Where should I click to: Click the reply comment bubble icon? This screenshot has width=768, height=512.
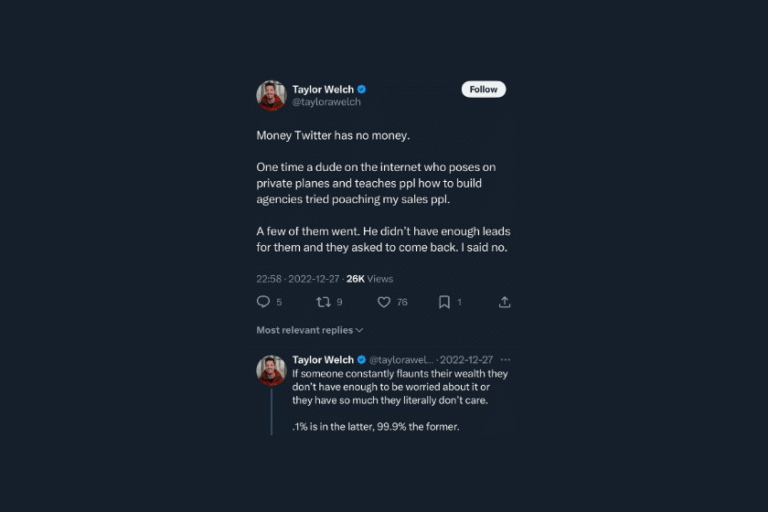(x=263, y=302)
